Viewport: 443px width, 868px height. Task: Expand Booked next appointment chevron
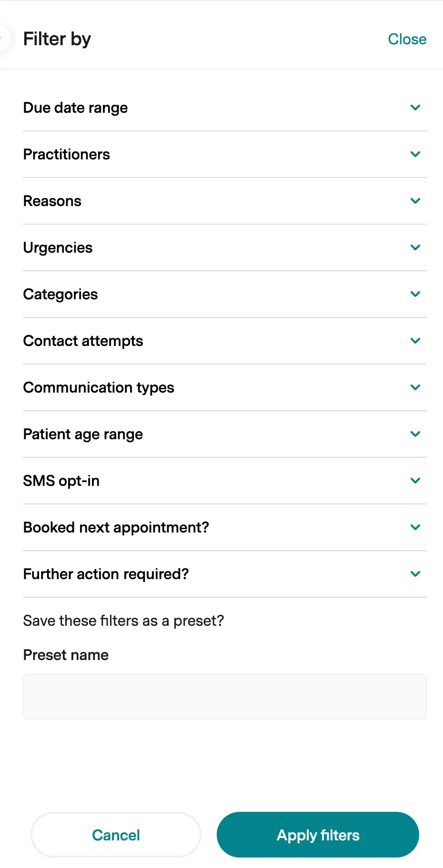[415, 527]
